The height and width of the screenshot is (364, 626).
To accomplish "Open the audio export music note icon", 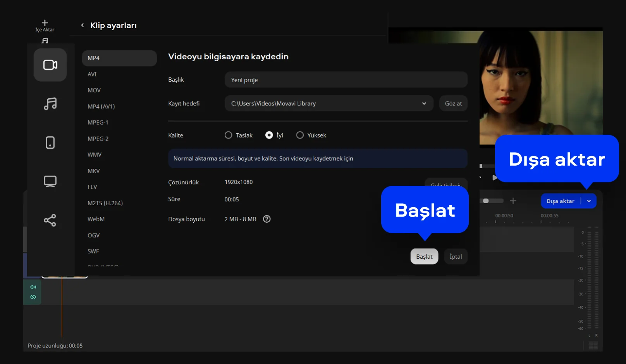I will point(50,104).
